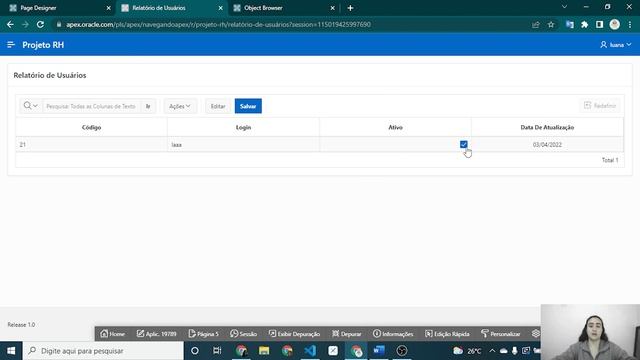
Task: Open the search column selector dropdown
Action: (x=31, y=106)
